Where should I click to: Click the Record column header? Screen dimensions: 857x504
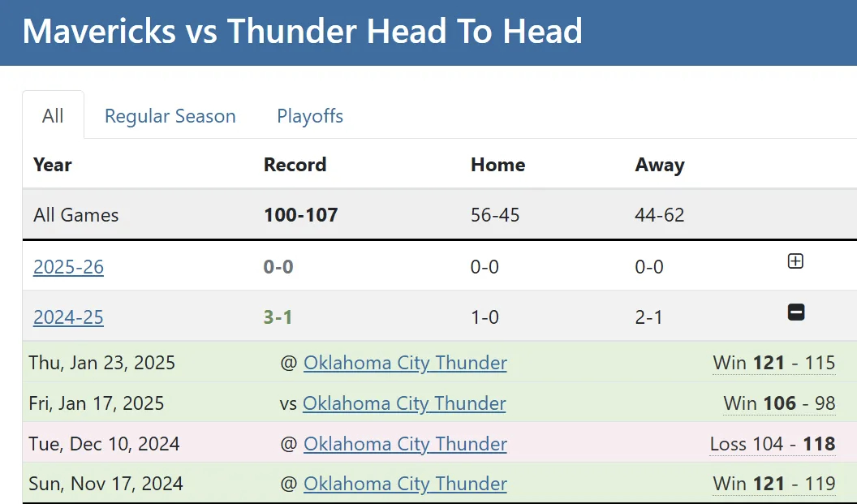click(x=295, y=165)
